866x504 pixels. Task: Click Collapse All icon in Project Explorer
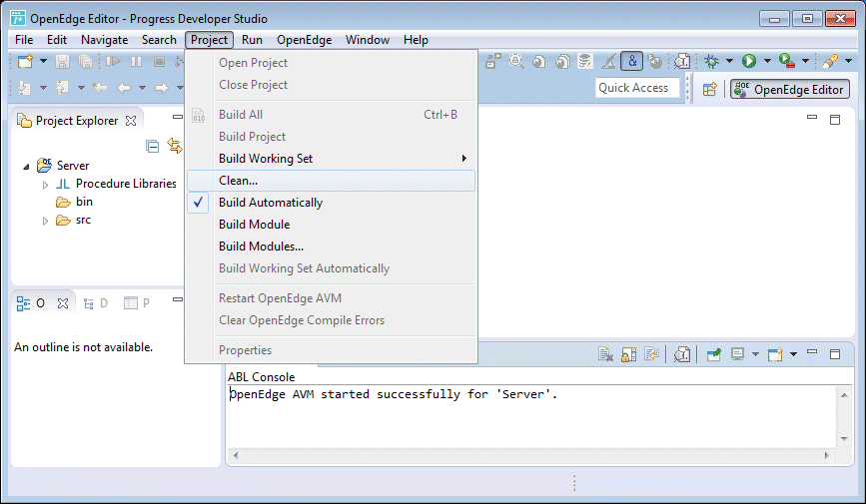coord(153,147)
